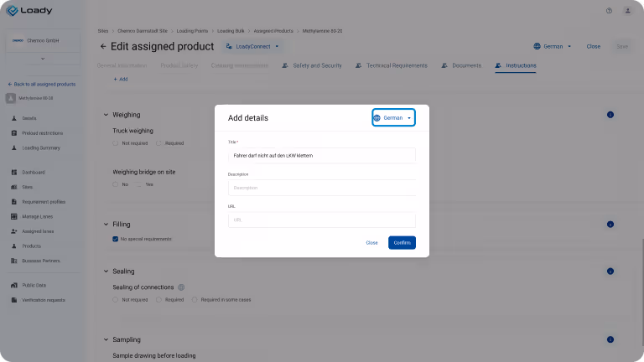Switch to the Documents tab

[461, 65]
